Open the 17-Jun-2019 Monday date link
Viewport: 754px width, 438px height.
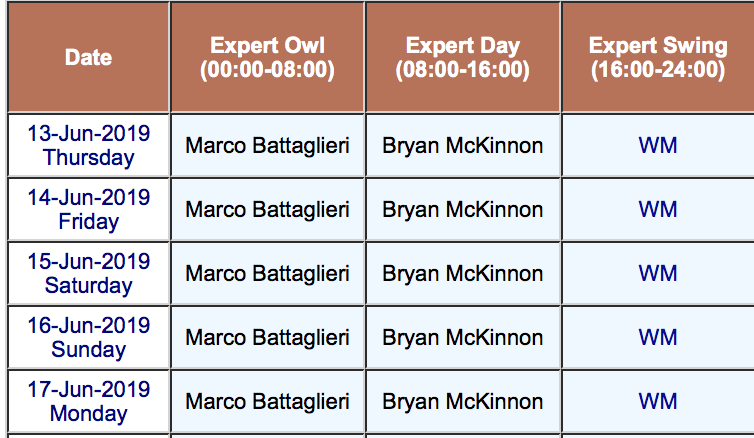click(88, 401)
